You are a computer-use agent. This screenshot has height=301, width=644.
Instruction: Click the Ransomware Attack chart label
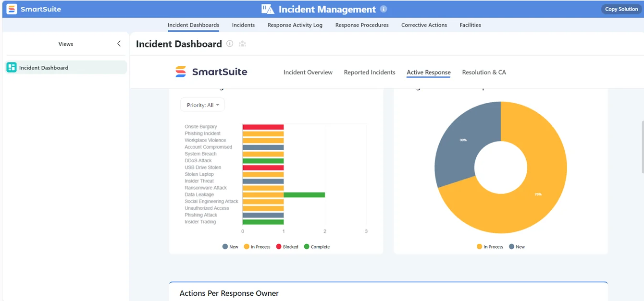pos(206,188)
